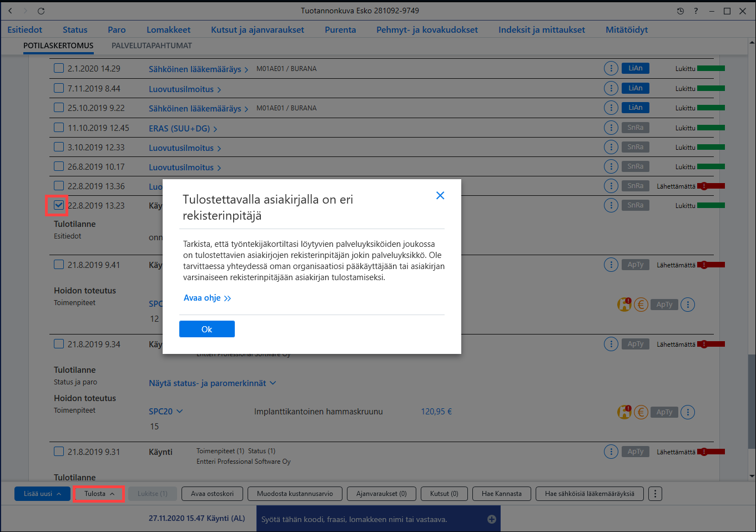Screen dimensions: 756x532
Task: Expand the Tulosta dropdown button
Action: (99, 494)
